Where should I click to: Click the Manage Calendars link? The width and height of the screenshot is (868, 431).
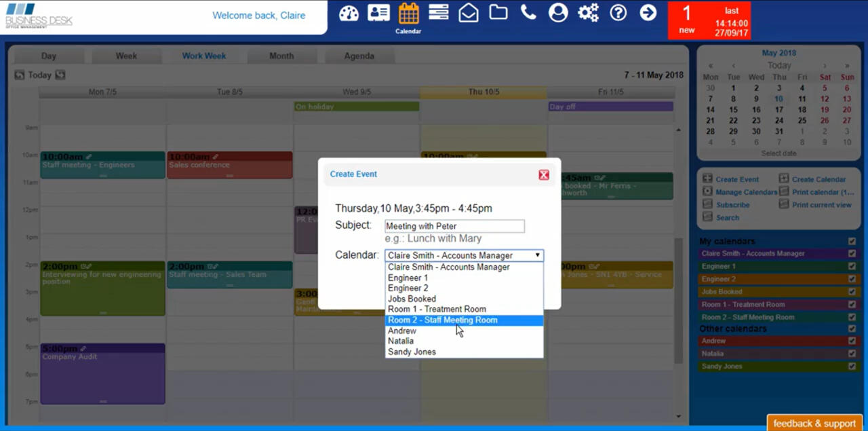[746, 192]
